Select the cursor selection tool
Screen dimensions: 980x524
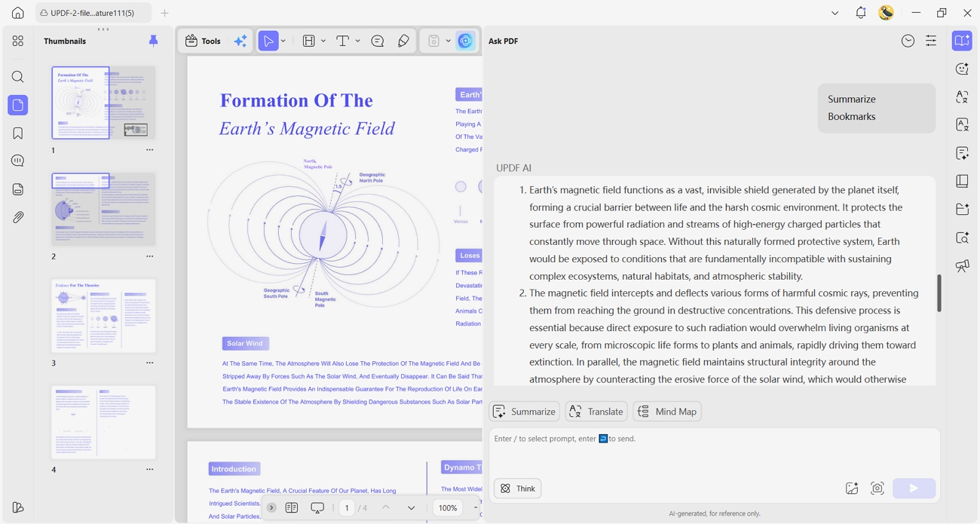268,41
